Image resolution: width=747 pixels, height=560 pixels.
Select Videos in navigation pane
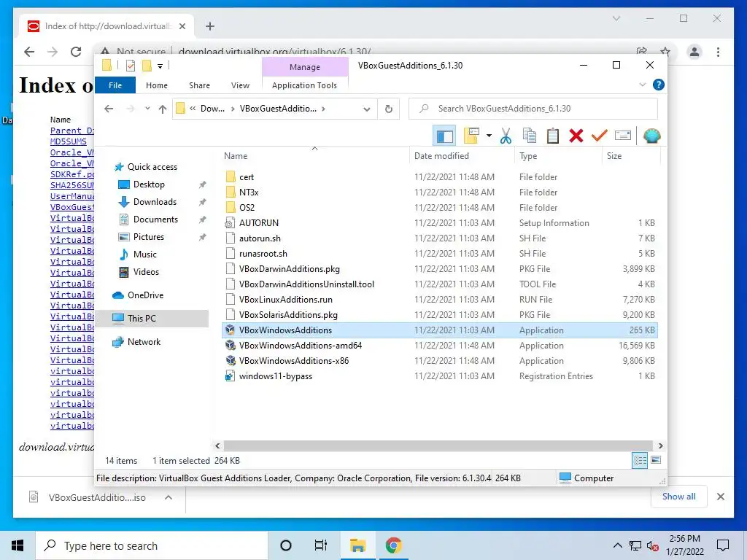click(x=146, y=272)
